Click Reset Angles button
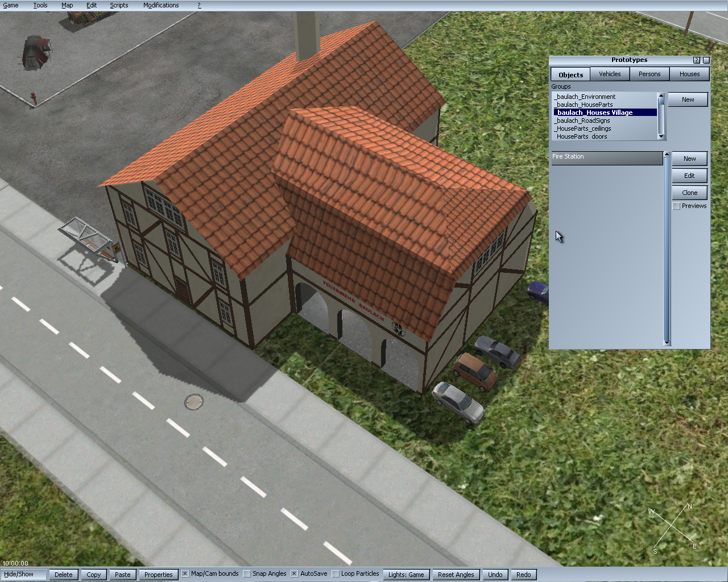Viewport: 728px width, 582px height. tap(456, 575)
